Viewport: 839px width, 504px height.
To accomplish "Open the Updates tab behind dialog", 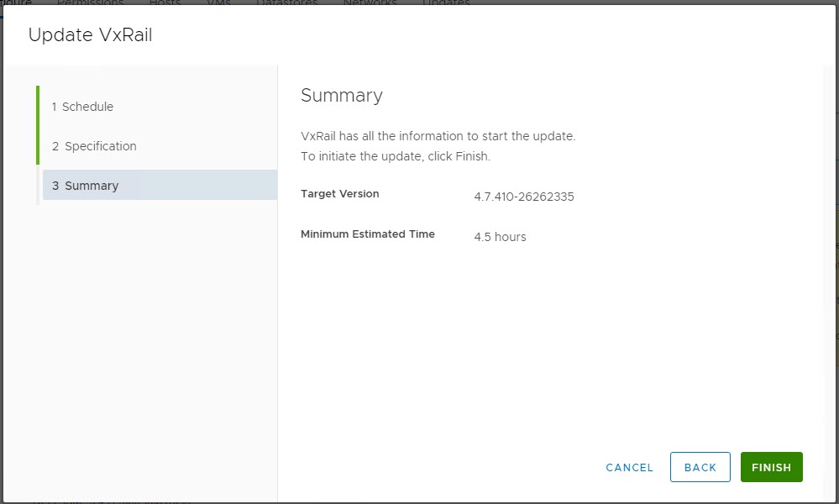I will 445,3.
